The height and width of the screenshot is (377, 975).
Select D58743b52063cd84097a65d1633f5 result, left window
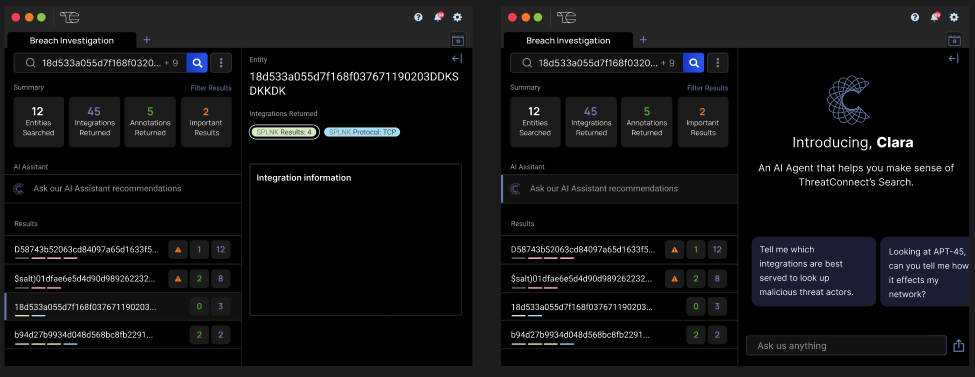point(122,250)
